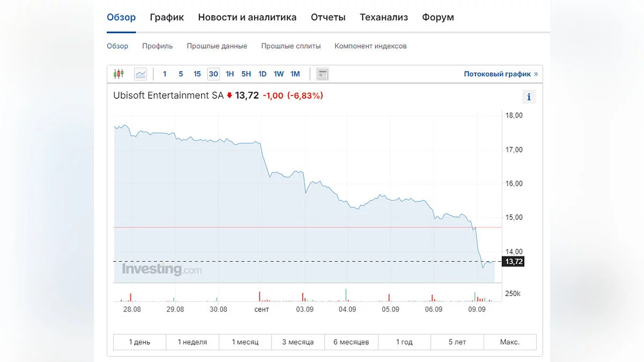Set chart interval to 1H
Image resolution: width=644 pixels, height=362 pixels.
click(x=230, y=74)
